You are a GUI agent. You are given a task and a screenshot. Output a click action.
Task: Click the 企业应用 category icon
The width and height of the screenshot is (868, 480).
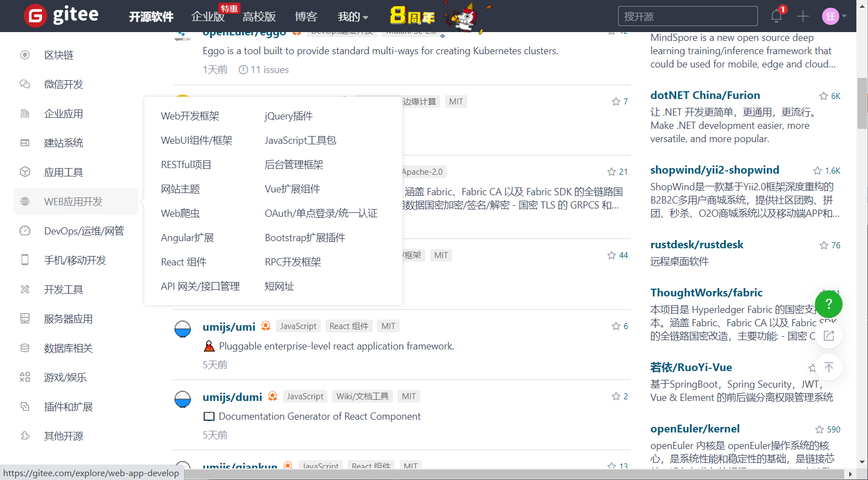25,113
